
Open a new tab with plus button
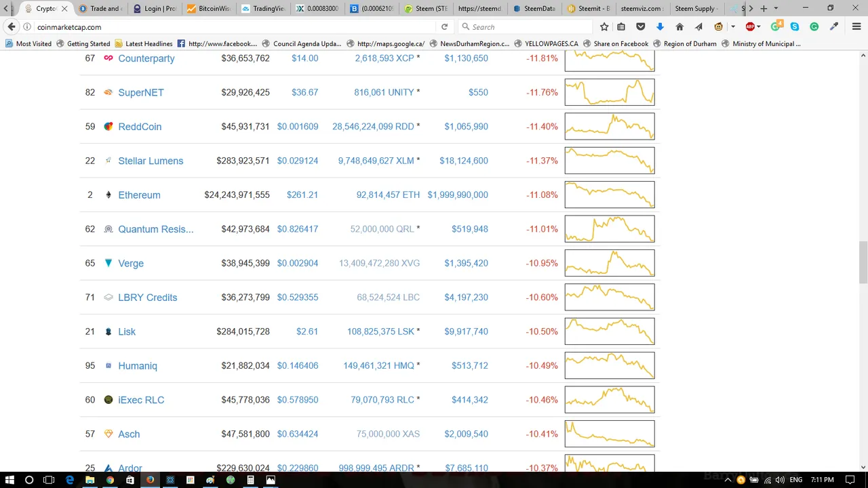click(x=764, y=8)
